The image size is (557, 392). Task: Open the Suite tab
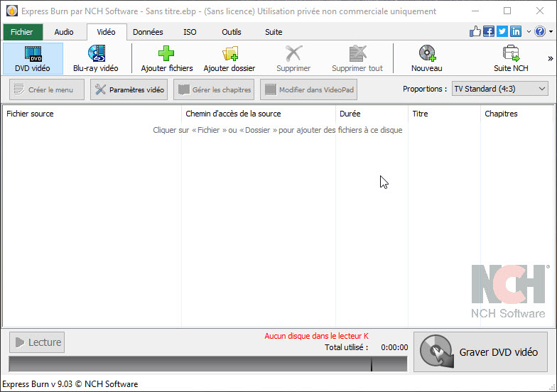pyautogui.click(x=274, y=32)
